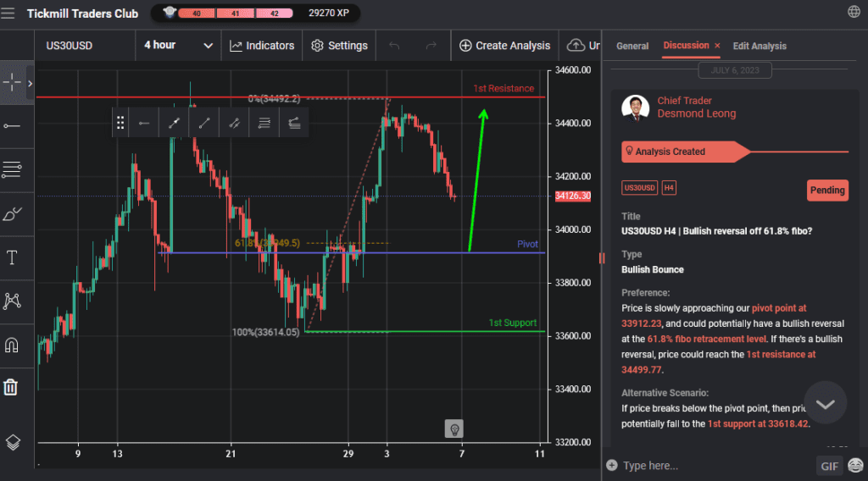Select the horizontal line drawing tool
Image resolution: width=868 pixels, height=481 pixels.
tap(12, 126)
